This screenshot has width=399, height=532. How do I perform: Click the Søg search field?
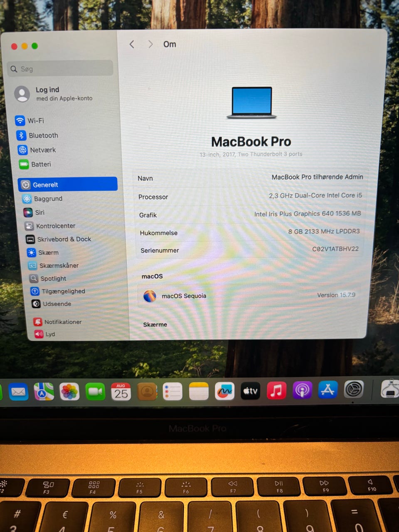coord(61,69)
